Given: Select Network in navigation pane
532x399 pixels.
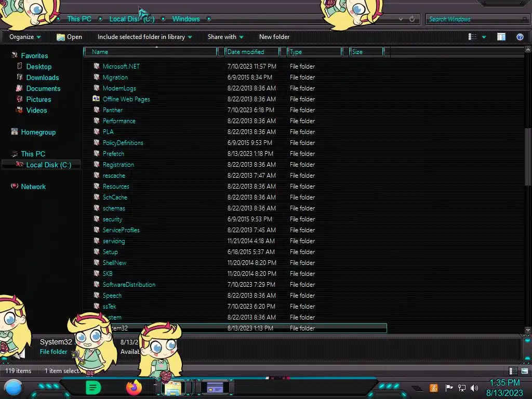Looking at the screenshot, I should pos(33,187).
